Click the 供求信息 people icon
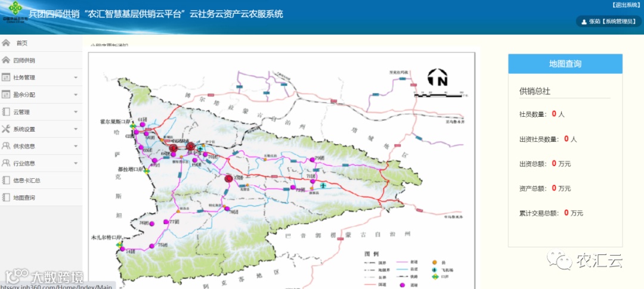Screen dimensions: 644x289 6,146
